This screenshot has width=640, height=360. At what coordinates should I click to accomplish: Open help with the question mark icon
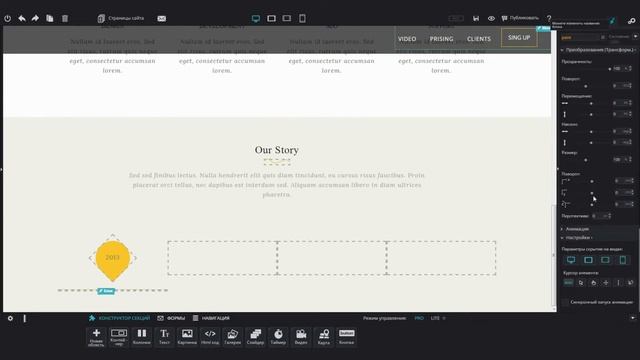pyautogui.click(x=549, y=18)
